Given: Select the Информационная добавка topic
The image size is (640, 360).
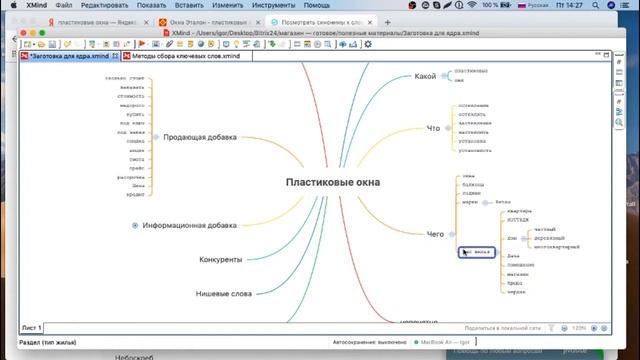Looking at the screenshot, I should click(x=189, y=225).
